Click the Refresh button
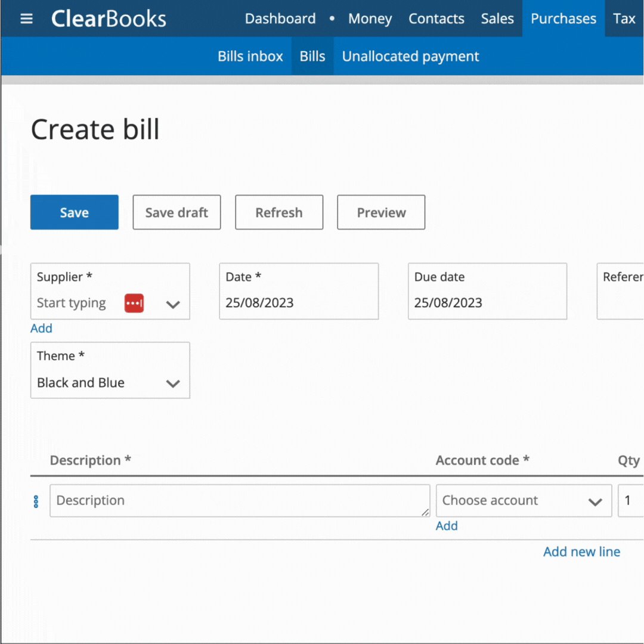The height and width of the screenshot is (644, 644). 279,212
